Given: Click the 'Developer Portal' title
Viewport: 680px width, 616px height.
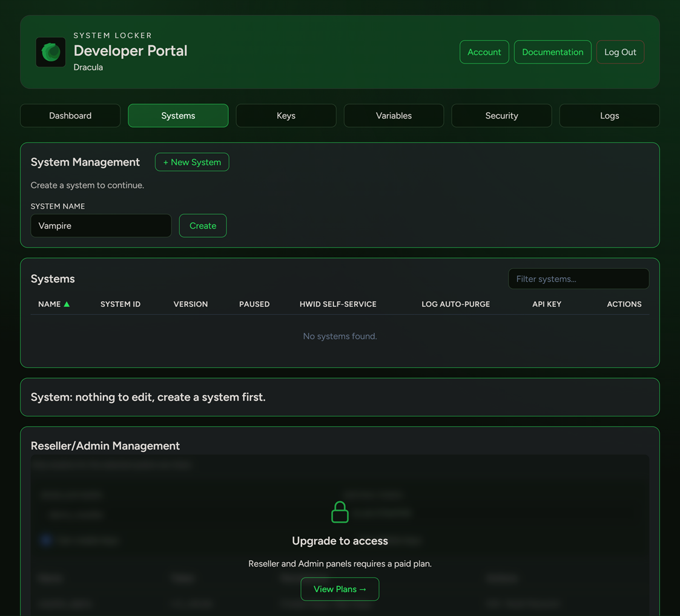Looking at the screenshot, I should (x=131, y=51).
